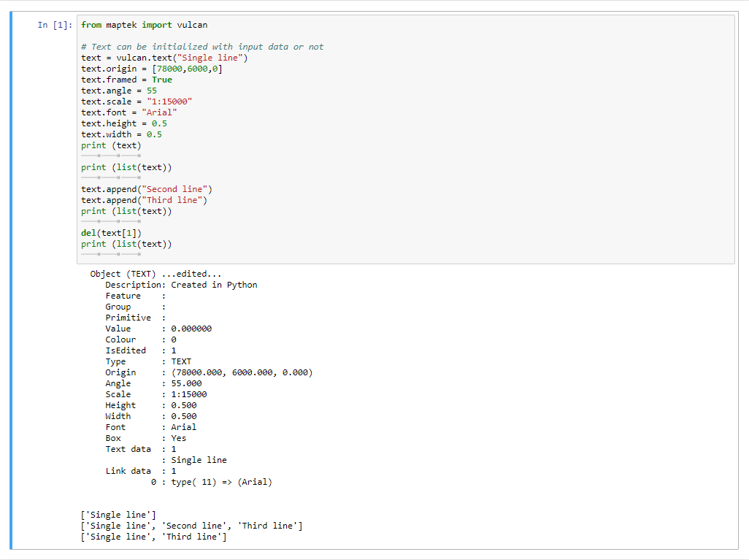The image size is (749, 560).
Task: Click the Text data : 1 output row
Action: [141, 450]
